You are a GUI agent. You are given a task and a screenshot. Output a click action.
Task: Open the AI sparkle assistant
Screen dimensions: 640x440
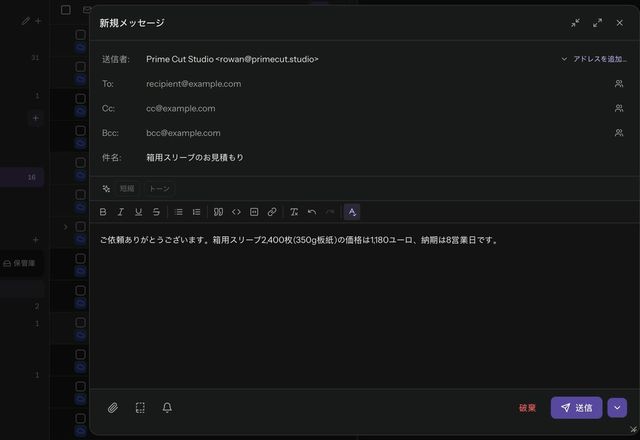pos(106,189)
